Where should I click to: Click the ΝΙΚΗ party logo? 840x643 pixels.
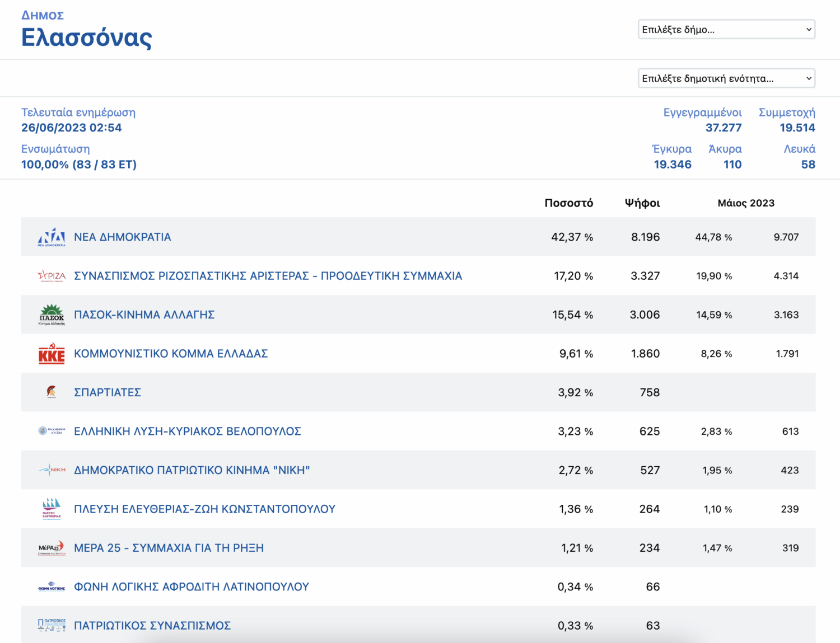click(x=52, y=470)
